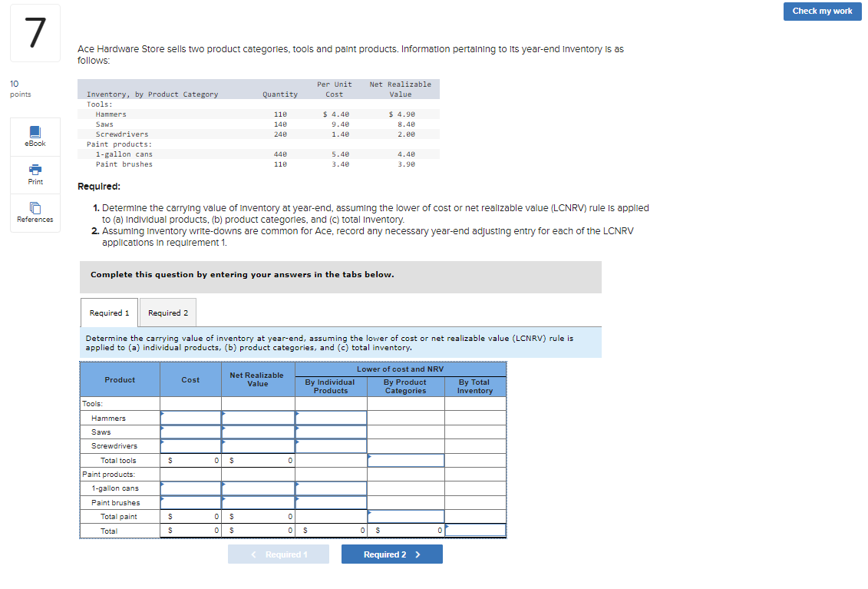This screenshot has width=868, height=589.
Task: Select the Saws Cost input cell
Action: (191, 432)
